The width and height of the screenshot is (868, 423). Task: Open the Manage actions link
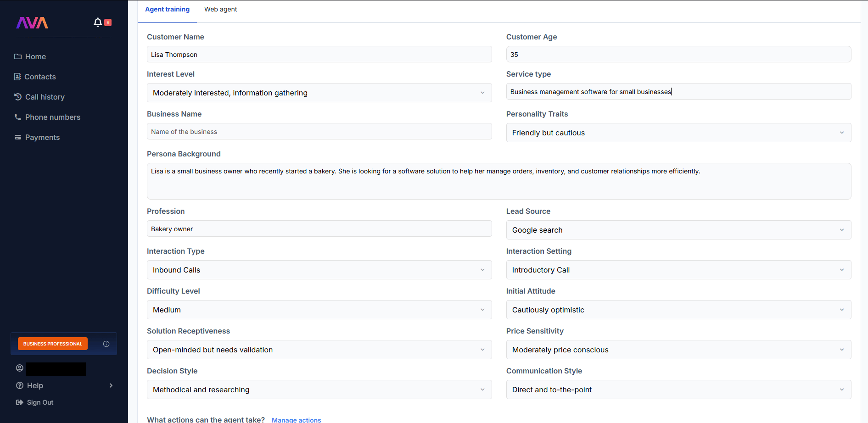point(297,420)
